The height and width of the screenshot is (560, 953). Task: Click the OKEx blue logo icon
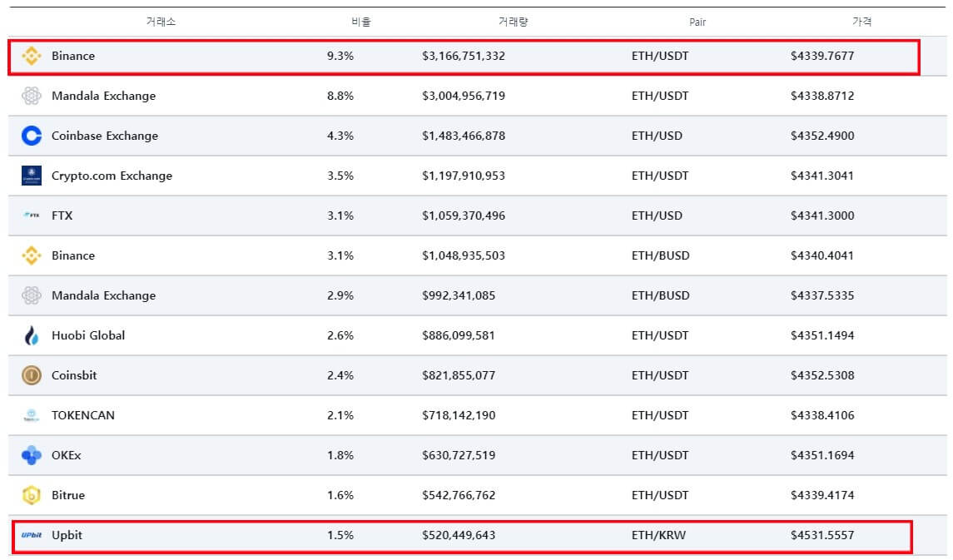point(32,455)
